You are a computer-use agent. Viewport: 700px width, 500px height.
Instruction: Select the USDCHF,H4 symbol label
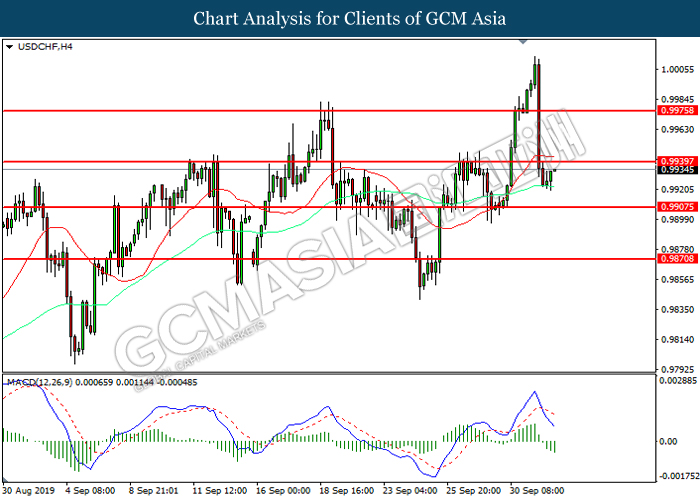tap(45, 47)
